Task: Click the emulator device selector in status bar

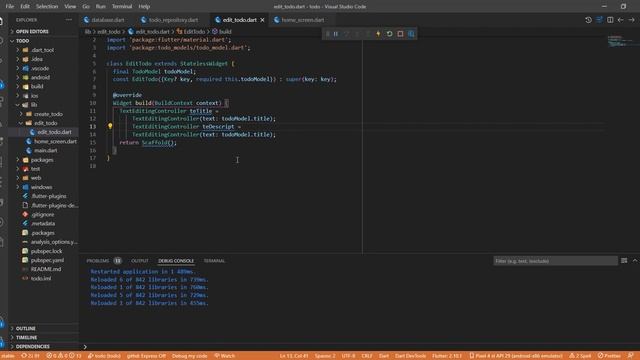Action: tap(516, 356)
